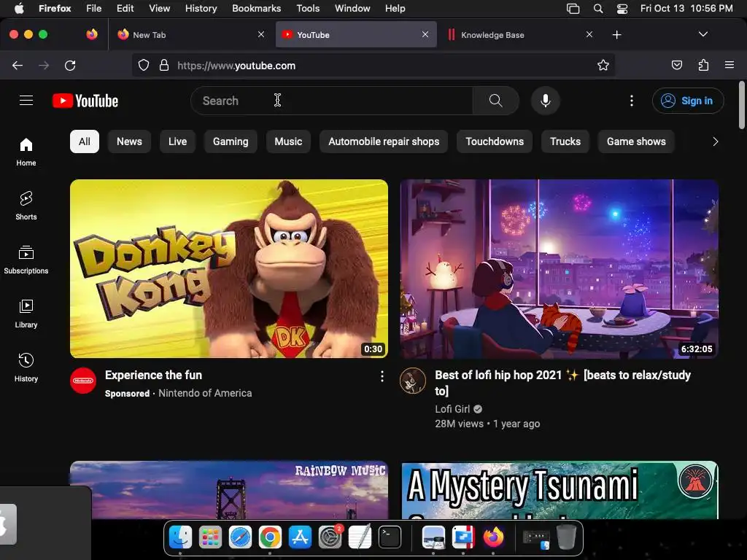The height and width of the screenshot is (560, 747).
Task: Open the Mystery Tsunami video thumbnail
Action: pyautogui.click(x=560, y=490)
